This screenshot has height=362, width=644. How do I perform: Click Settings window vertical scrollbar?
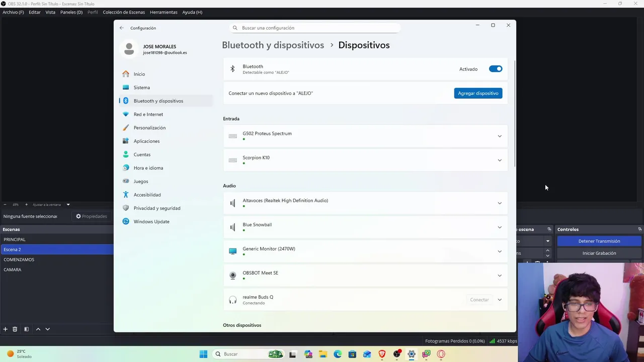tap(514, 115)
